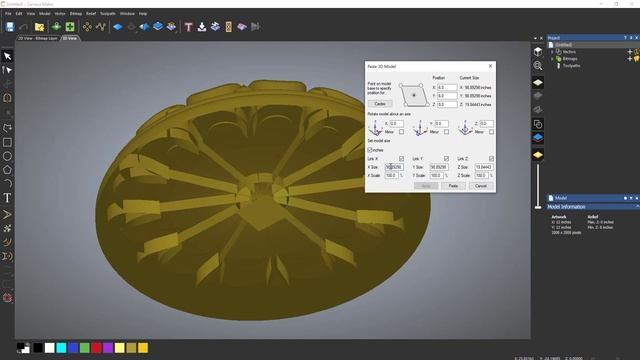Open the Help menu

click(x=143, y=13)
